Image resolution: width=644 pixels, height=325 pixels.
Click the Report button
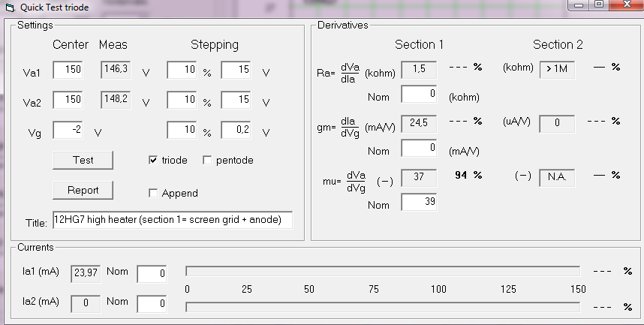click(83, 190)
